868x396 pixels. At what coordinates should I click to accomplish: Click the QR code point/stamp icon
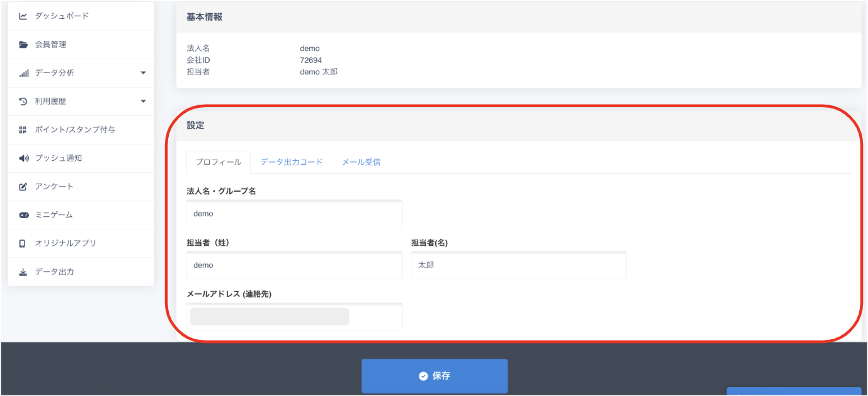[x=23, y=130]
